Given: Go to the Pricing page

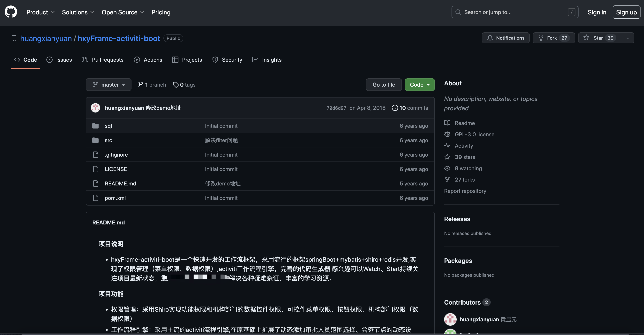Looking at the screenshot, I should [x=161, y=12].
